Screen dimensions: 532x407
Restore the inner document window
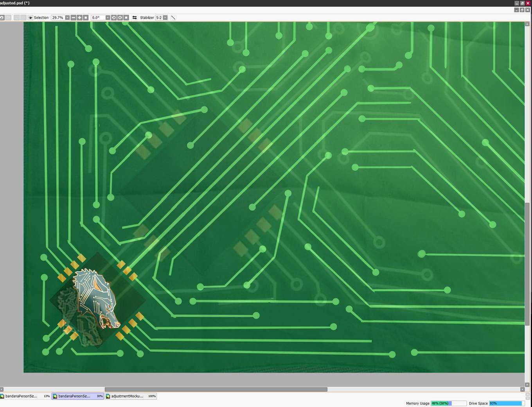pos(522,10)
